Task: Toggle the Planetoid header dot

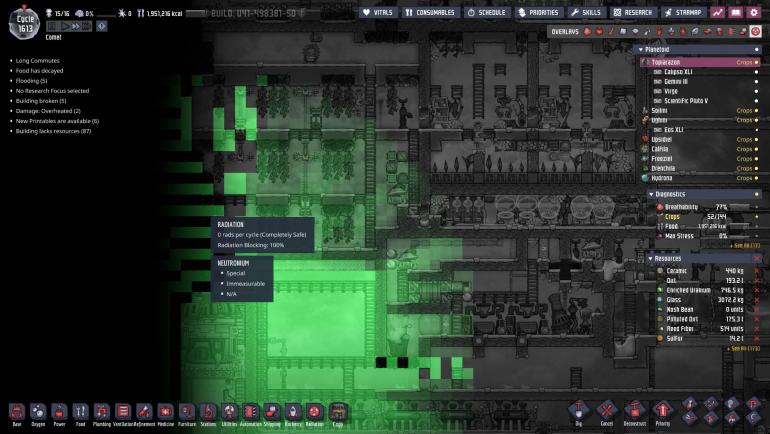Action: click(x=757, y=50)
